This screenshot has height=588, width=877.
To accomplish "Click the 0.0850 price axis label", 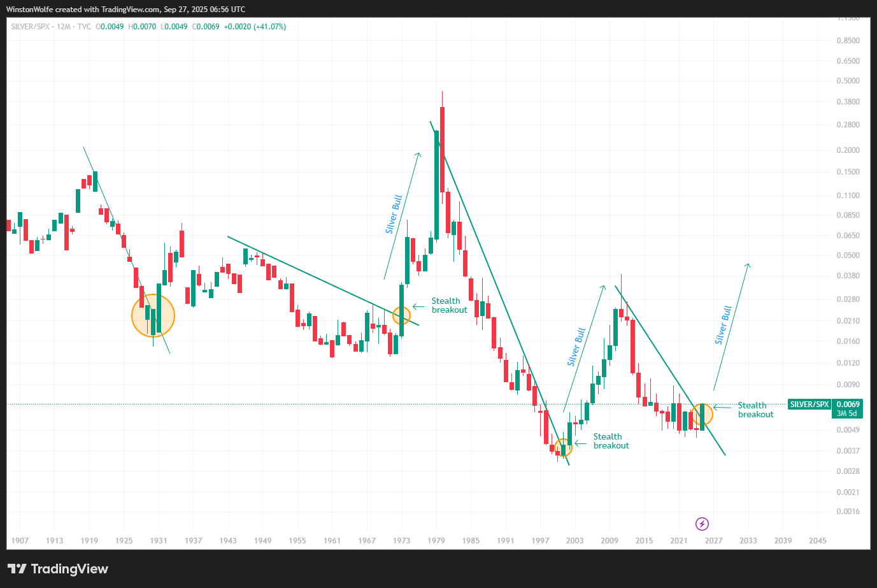I will click(x=848, y=215).
